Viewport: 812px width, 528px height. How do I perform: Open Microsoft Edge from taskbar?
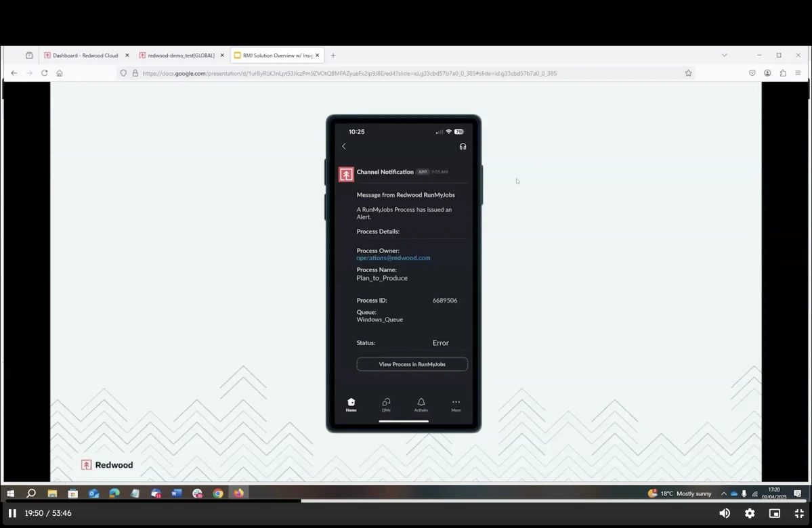(114, 493)
